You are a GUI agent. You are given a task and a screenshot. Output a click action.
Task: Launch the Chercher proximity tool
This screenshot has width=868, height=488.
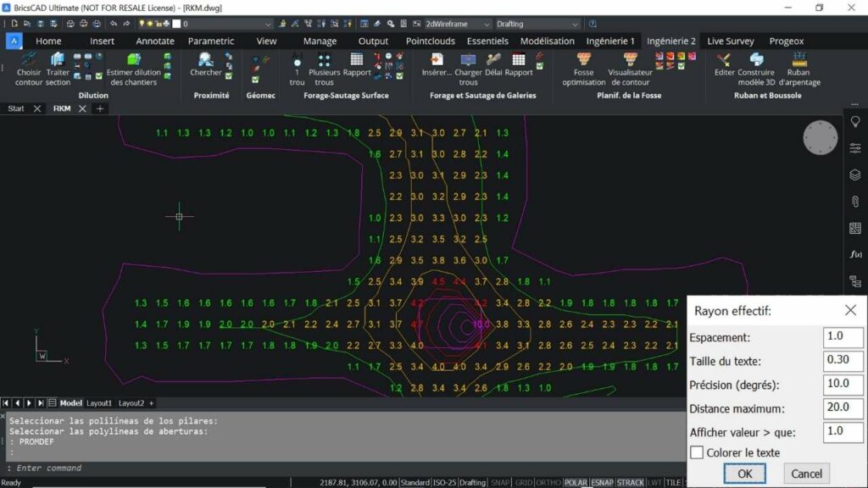(x=205, y=64)
